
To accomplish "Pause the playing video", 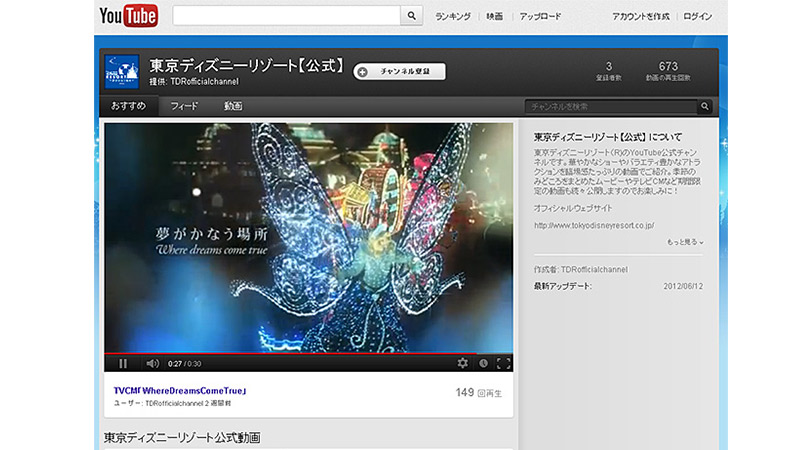I will (123, 363).
